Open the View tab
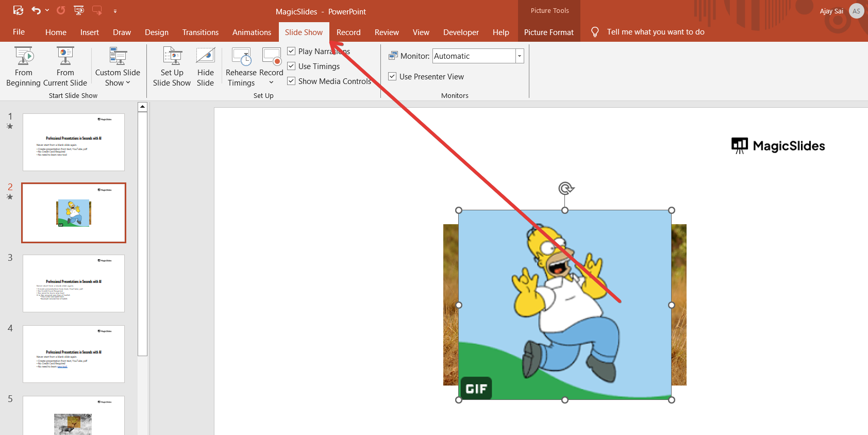 tap(421, 32)
